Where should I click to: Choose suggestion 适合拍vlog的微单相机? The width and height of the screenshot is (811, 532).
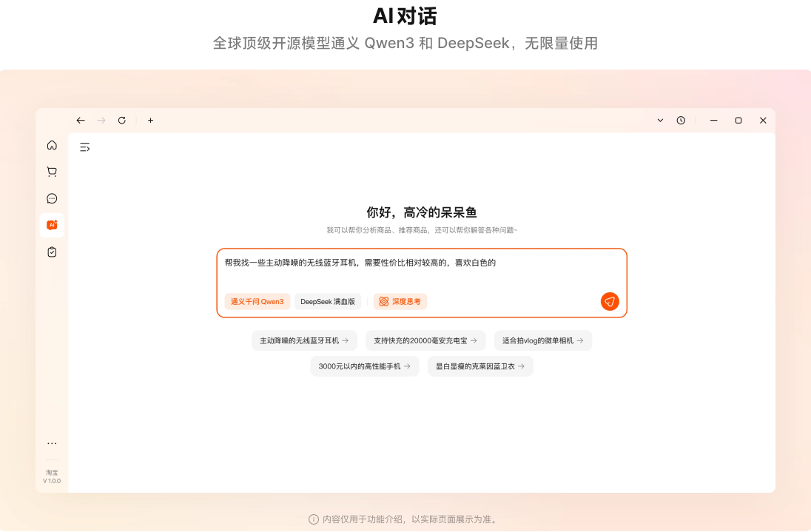(x=542, y=340)
